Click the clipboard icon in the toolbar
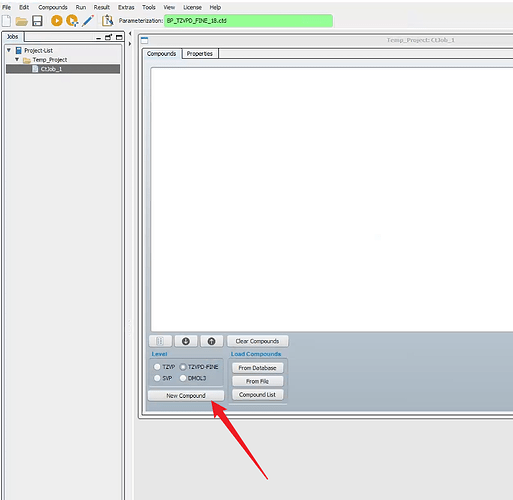 [x=107, y=21]
